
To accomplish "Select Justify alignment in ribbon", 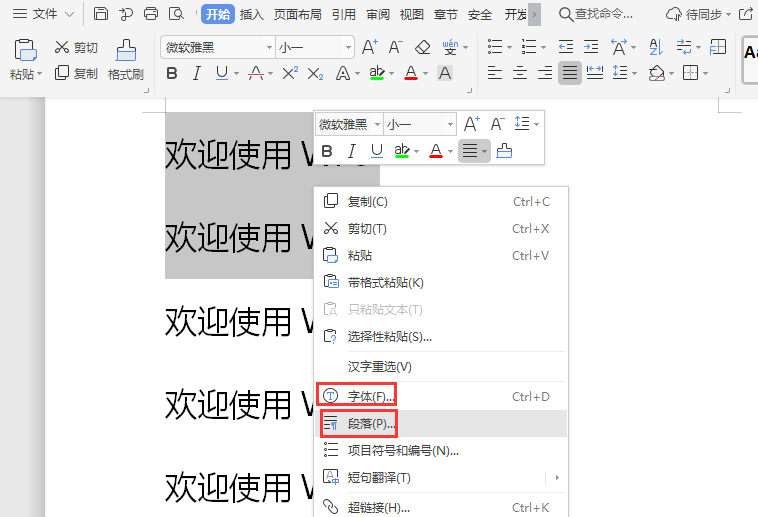I will [570, 73].
